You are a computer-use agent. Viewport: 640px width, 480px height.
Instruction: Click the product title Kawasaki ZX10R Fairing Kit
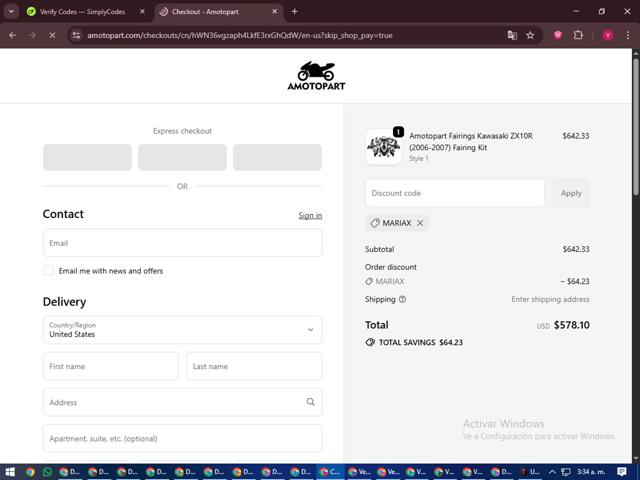click(471, 142)
